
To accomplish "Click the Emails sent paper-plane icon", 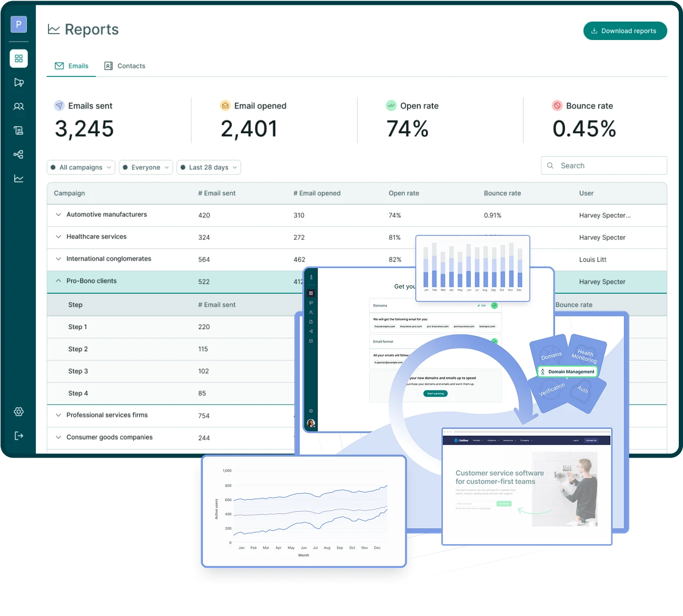I will pos(60,106).
